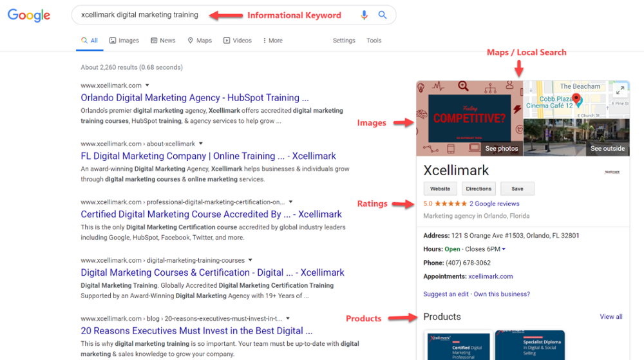Expand arrow beside blog 20-reasons-executives URL
This screenshot has width=644, height=360.
click(288, 319)
